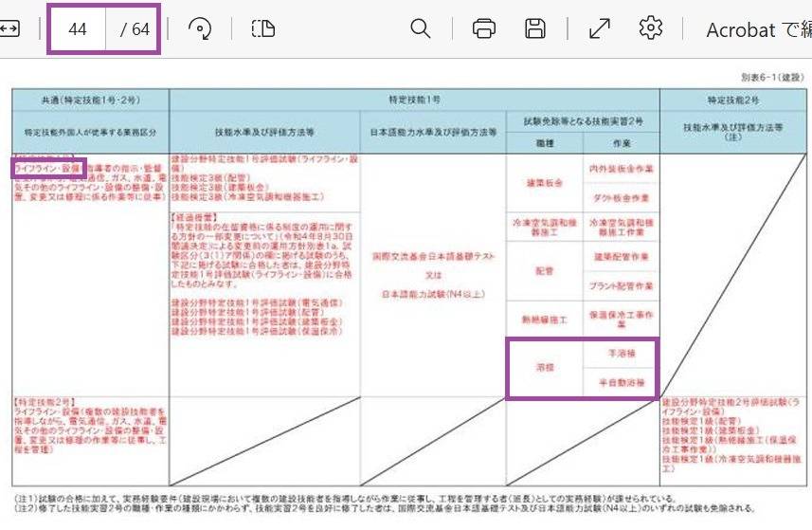Click the 特定技能1号 table header
The height and width of the screenshot is (530, 812).
tap(414, 99)
